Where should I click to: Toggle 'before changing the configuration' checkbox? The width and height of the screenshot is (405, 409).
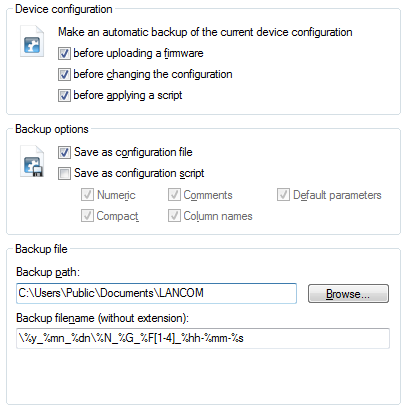64,74
